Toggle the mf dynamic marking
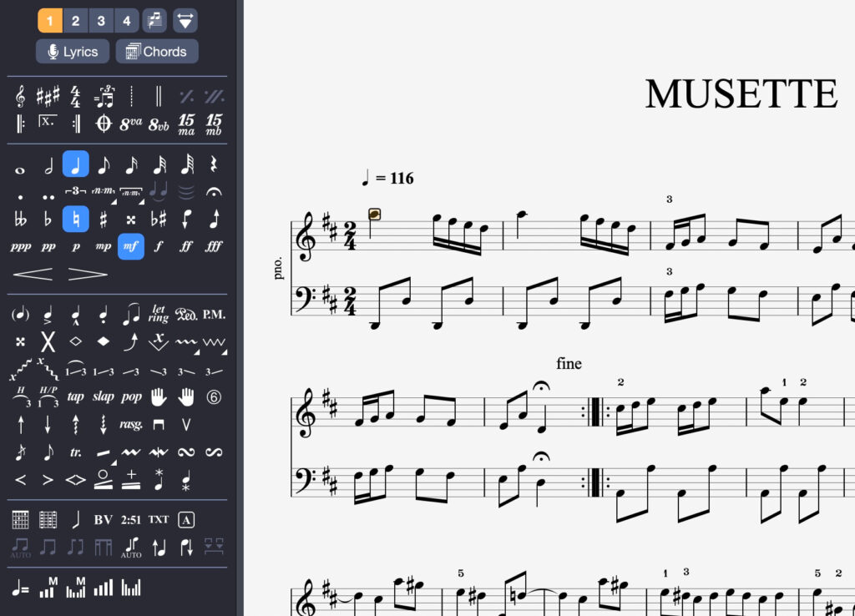Viewport: 855px width, 616px height. point(130,246)
